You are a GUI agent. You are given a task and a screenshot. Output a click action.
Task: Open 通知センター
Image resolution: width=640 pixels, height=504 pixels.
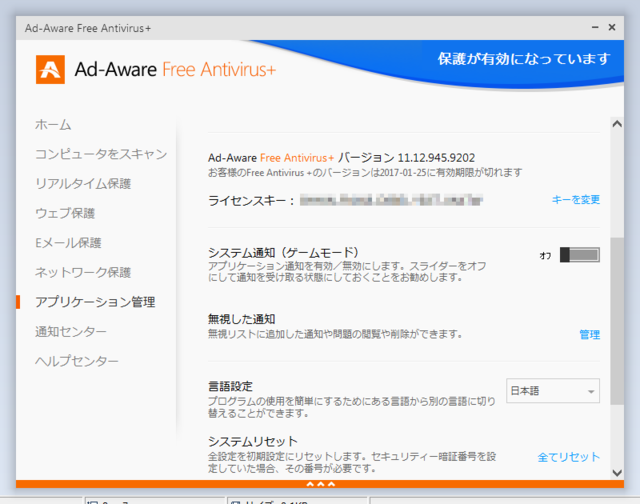click(71, 331)
